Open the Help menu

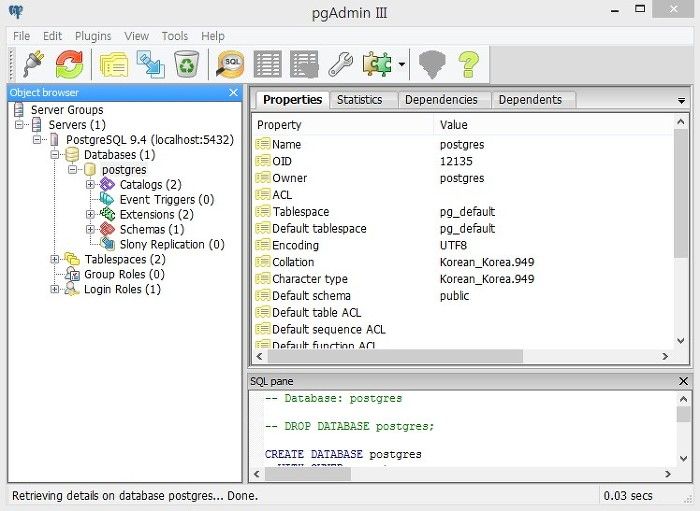pos(212,36)
